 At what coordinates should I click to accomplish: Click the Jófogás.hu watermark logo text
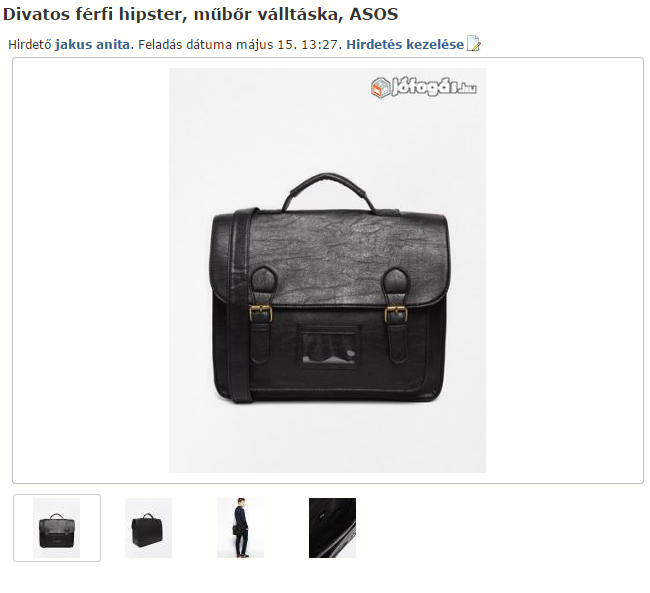point(434,87)
